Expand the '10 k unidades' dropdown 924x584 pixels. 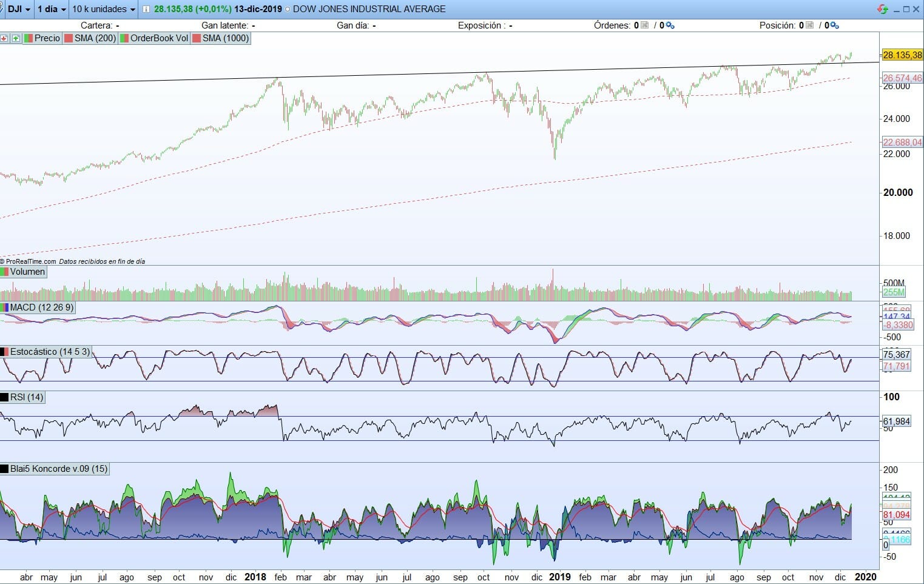coord(104,9)
